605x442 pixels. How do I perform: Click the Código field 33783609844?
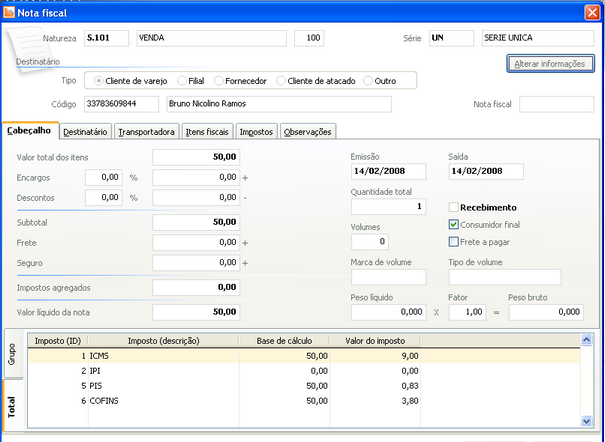pos(122,104)
